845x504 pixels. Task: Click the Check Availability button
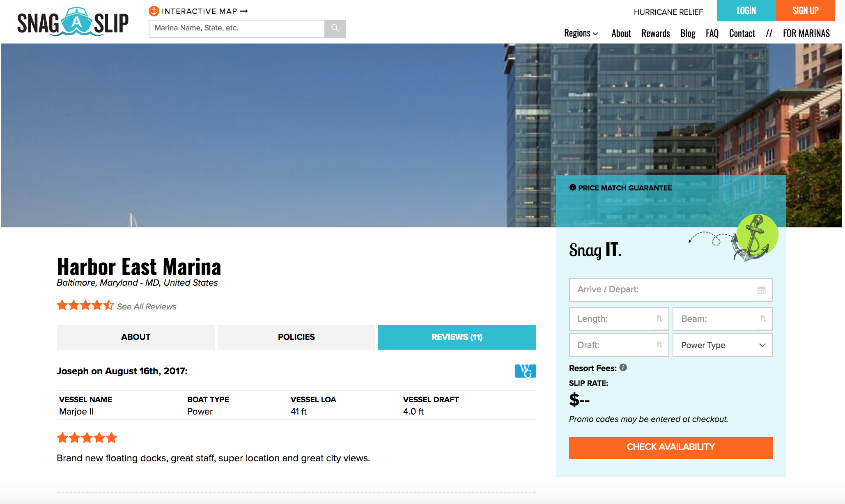click(x=671, y=447)
